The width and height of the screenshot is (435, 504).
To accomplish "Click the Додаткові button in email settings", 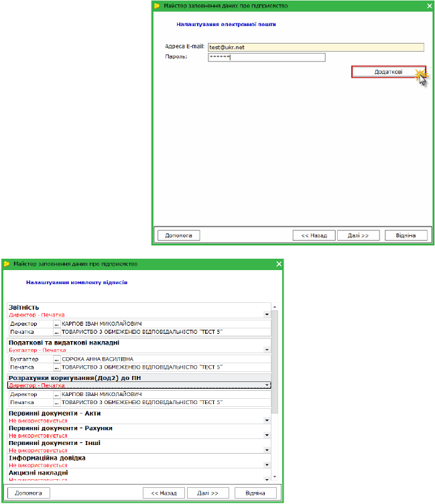I will point(388,72).
